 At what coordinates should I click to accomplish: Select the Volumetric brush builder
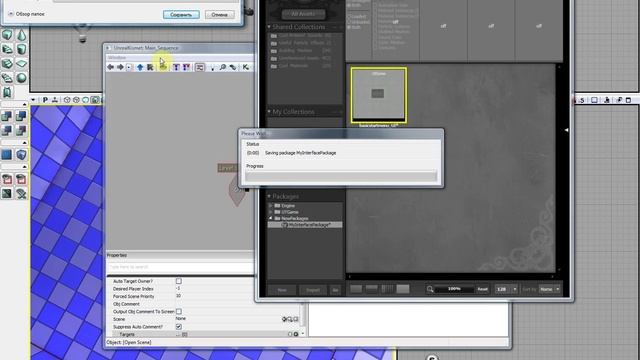[7, 92]
